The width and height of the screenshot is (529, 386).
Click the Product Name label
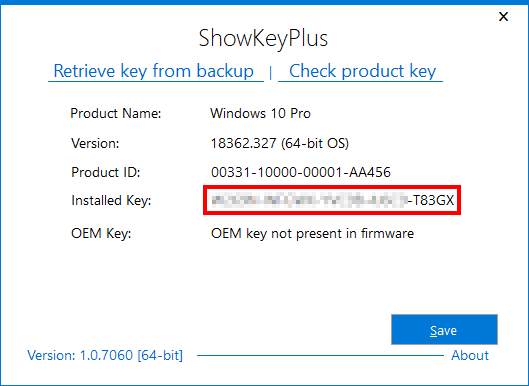click(116, 113)
